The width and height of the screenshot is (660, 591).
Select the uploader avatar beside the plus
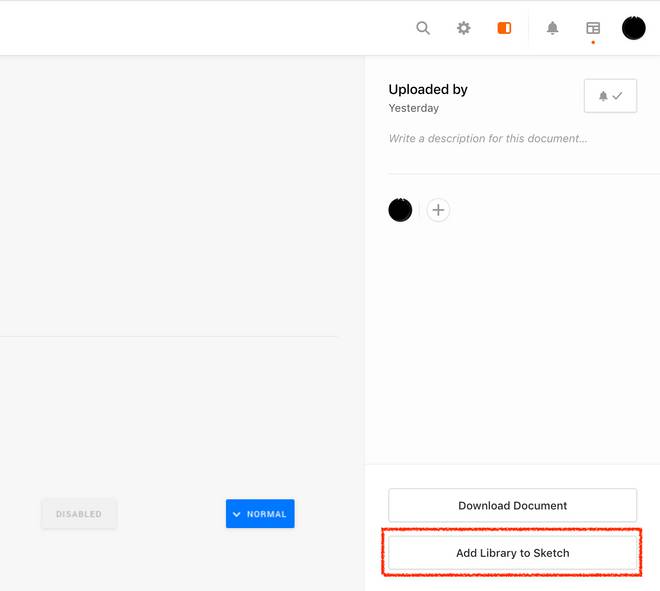tap(400, 210)
